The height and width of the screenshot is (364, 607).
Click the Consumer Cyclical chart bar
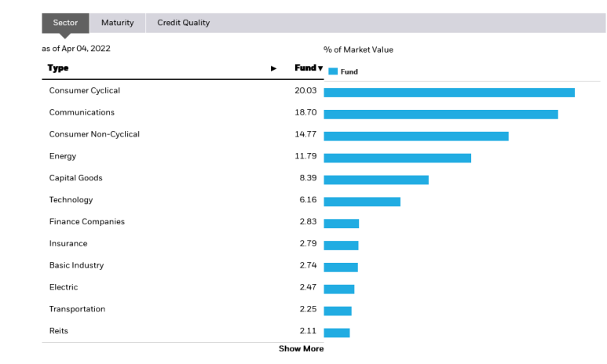[x=449, y=93]
